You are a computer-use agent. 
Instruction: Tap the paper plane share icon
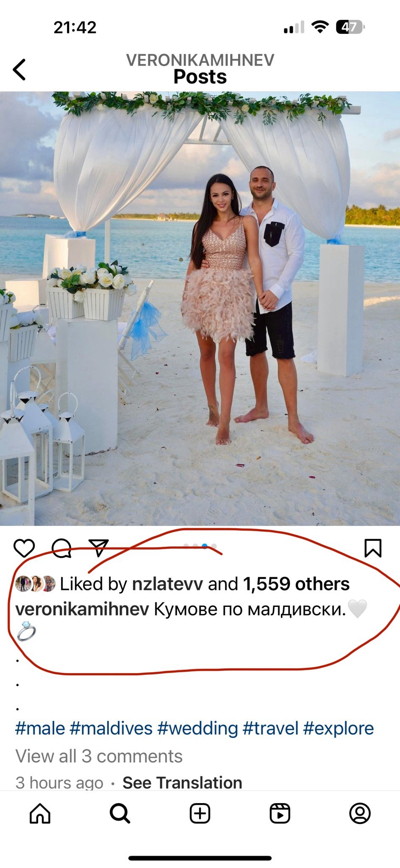point(98,548)
